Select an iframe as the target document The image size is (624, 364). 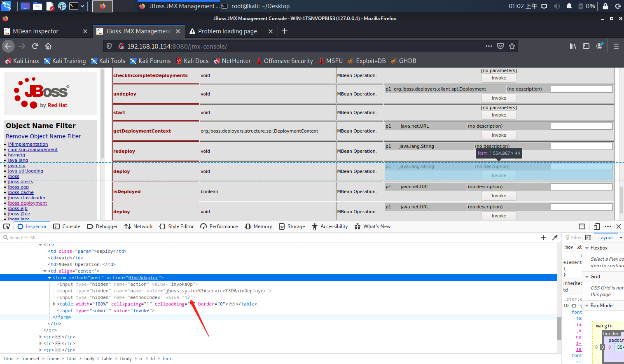(x=582, y=226)
